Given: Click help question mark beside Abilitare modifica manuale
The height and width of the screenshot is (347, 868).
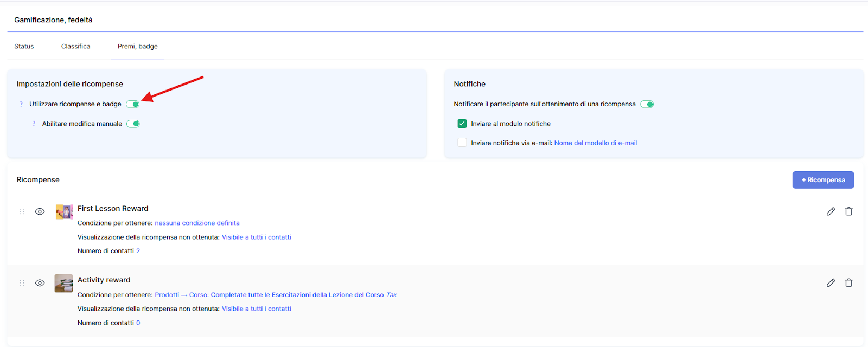Looking at the screenshot, I should coord(34,124).
